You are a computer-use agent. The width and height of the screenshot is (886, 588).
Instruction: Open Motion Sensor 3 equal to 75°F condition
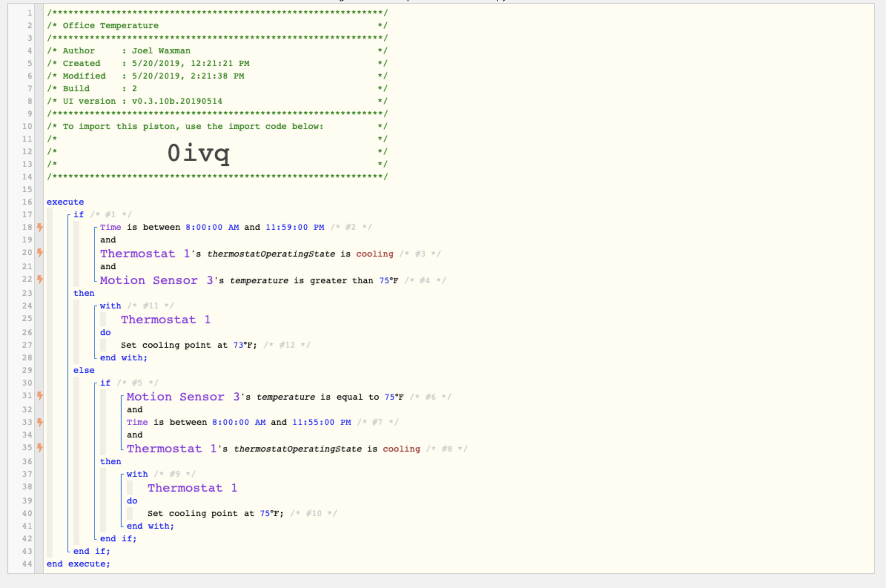pyautogui.click(x=265, y=397)
